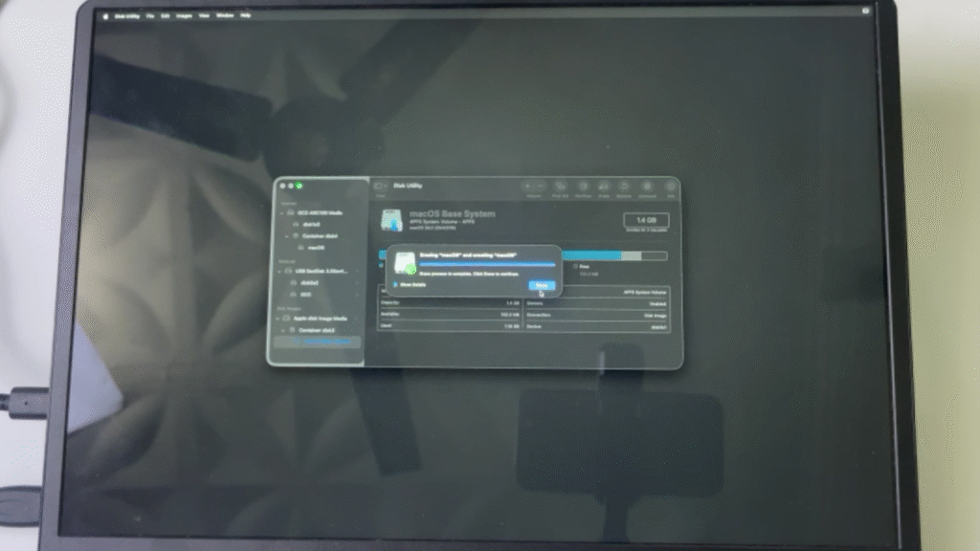Click the Info toolbar icon

tap(671, 187)
